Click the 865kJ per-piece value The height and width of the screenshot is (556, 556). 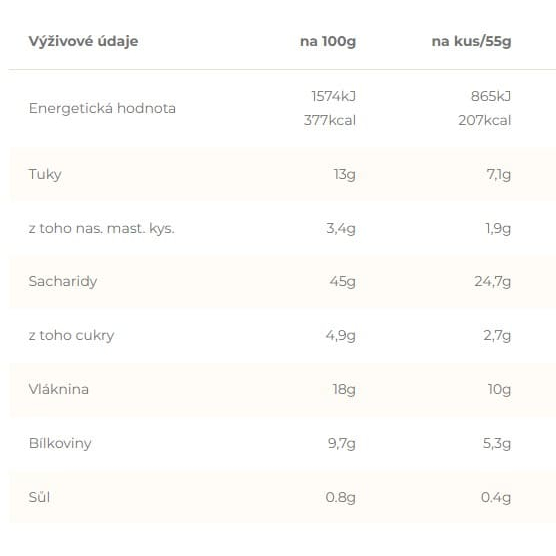pyautogui.click(x=491, y=96)
